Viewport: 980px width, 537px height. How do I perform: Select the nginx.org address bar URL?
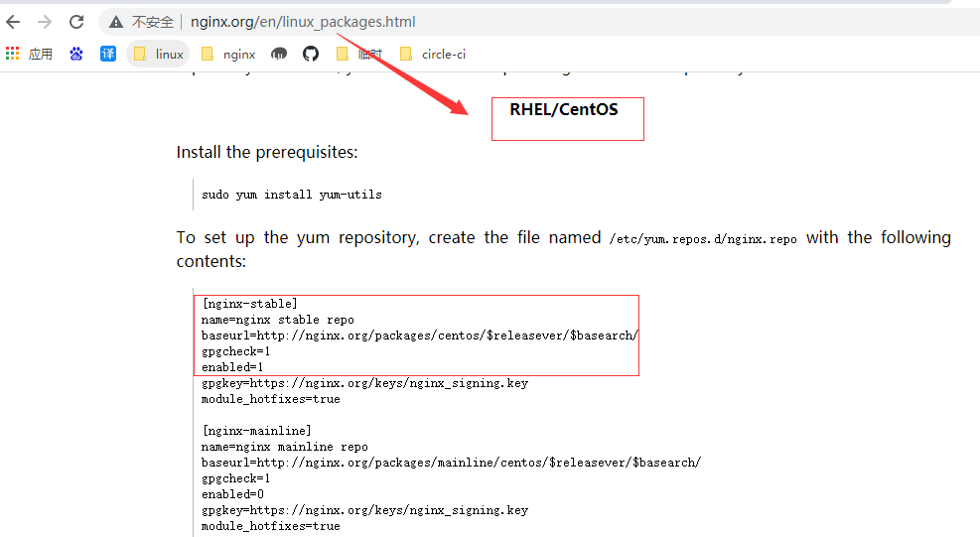(x=303, y=22)
